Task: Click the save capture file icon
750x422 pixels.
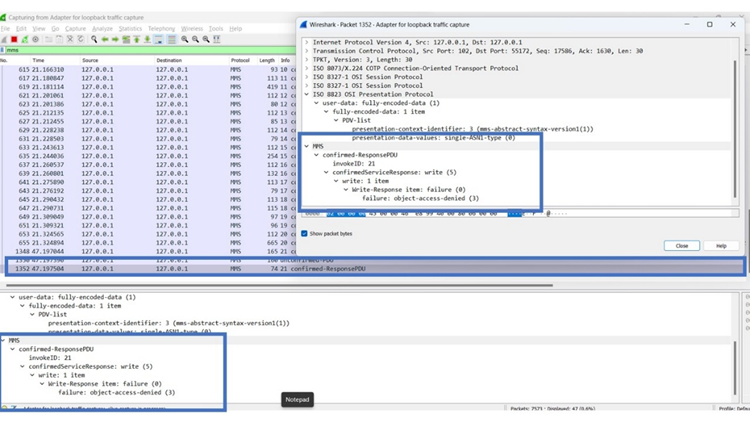Action: [x=59, y=39]
